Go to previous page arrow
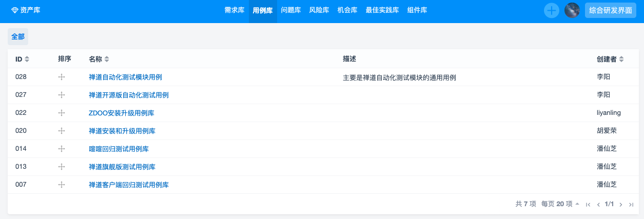The image size is (644, 219). pos(598,204)
